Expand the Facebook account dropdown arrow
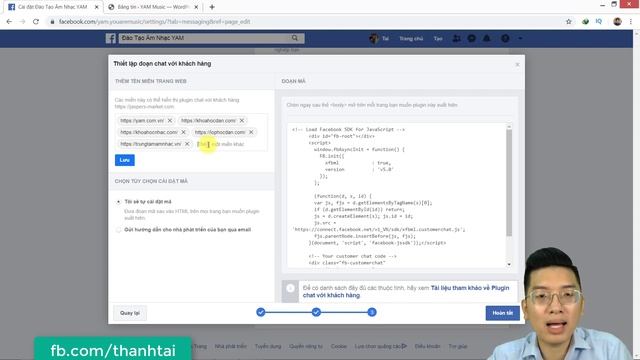 point(520,38)
